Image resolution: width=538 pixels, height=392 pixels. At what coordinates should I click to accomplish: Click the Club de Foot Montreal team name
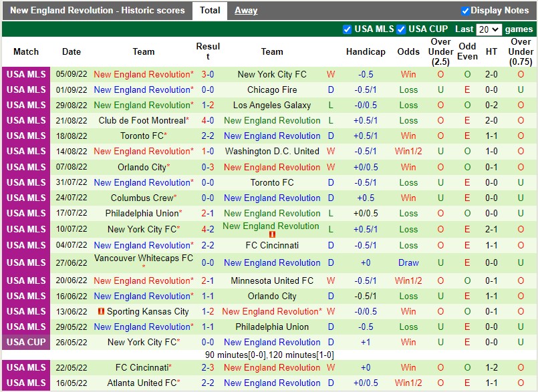pyautogui.click(x=143, y=120)
